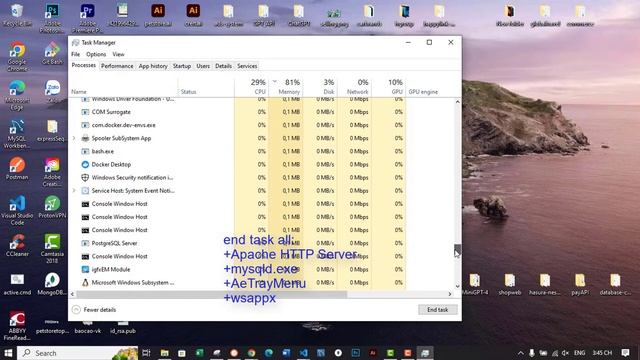Select the Status column header
This screenshot has width=640, height=360.
click(206, 87)
